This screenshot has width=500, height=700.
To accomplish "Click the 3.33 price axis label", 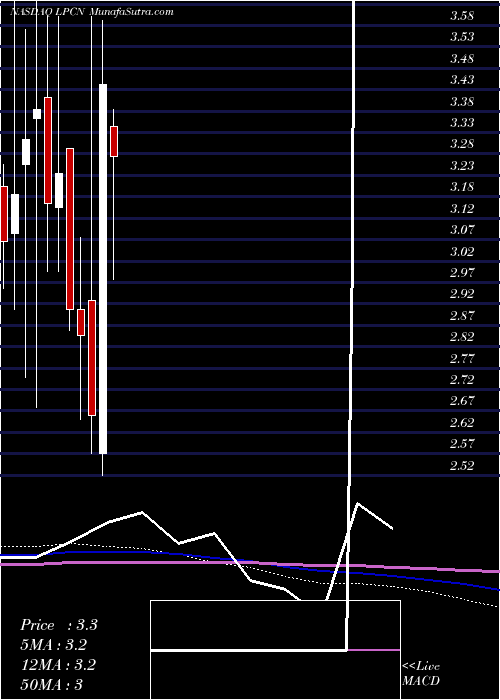I will [462, 123].
